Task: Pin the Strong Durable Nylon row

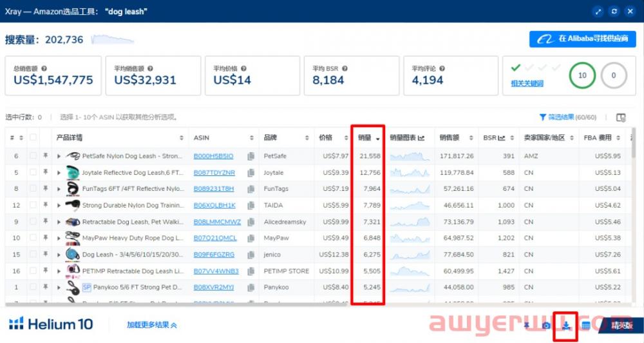Action: (46, 205)
